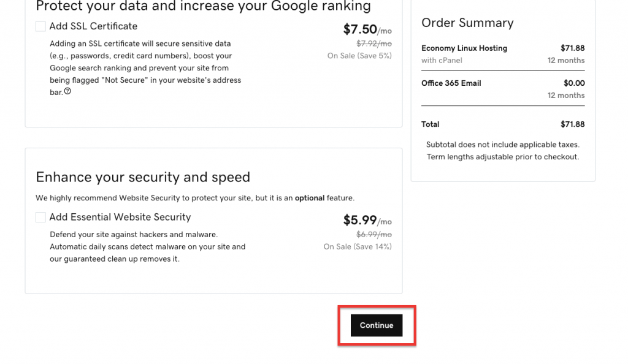This screenshot has width=628, height=364.
Task: Click the $5.99/mo Website Security price
Action: (367, 220)
